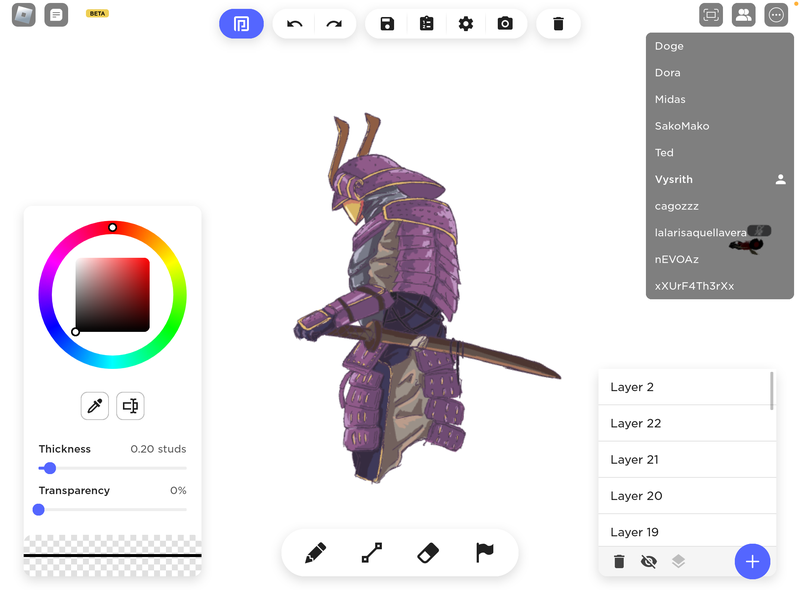Save the drawing with floppy disk icon
The width and height of the screenshot is (800, 600).
click(387, 24)
